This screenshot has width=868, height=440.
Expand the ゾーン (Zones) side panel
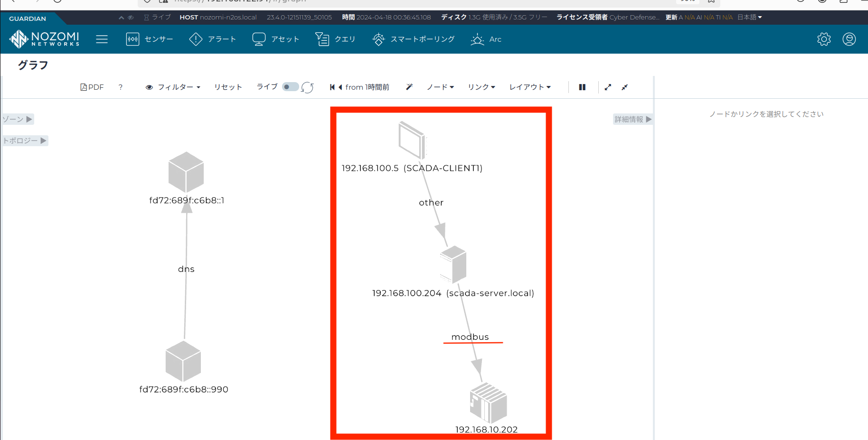(18, 119)
